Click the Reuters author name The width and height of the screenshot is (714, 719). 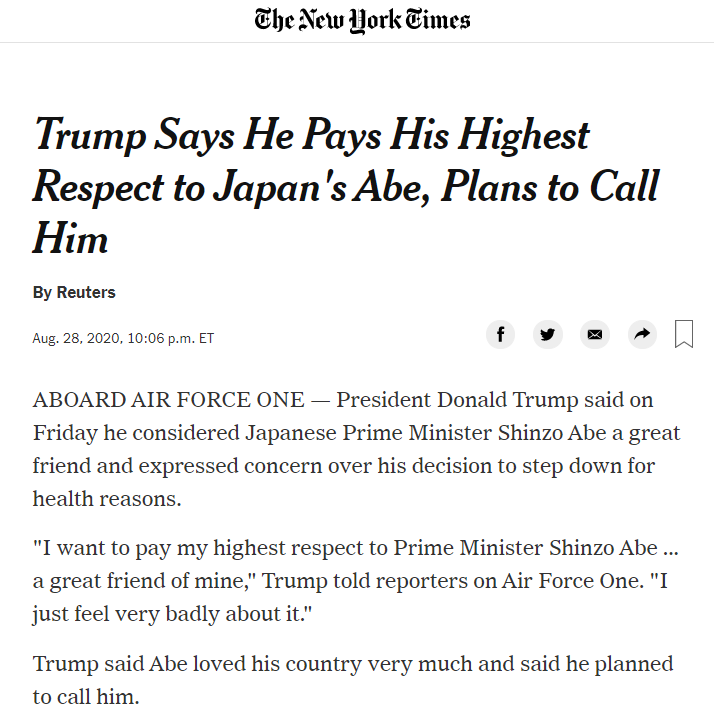point(86,293)
